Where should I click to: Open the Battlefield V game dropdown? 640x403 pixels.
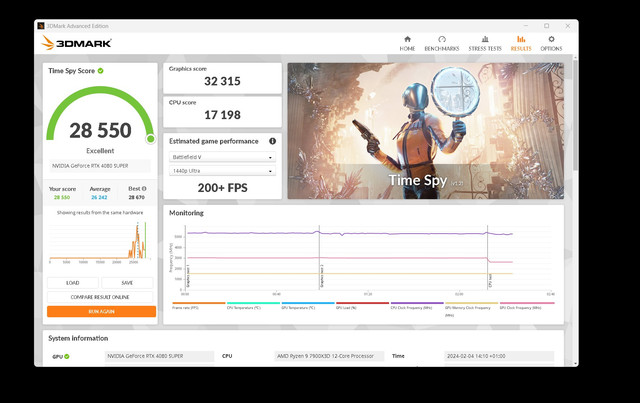pyautogui.click(x=222, y=157)
